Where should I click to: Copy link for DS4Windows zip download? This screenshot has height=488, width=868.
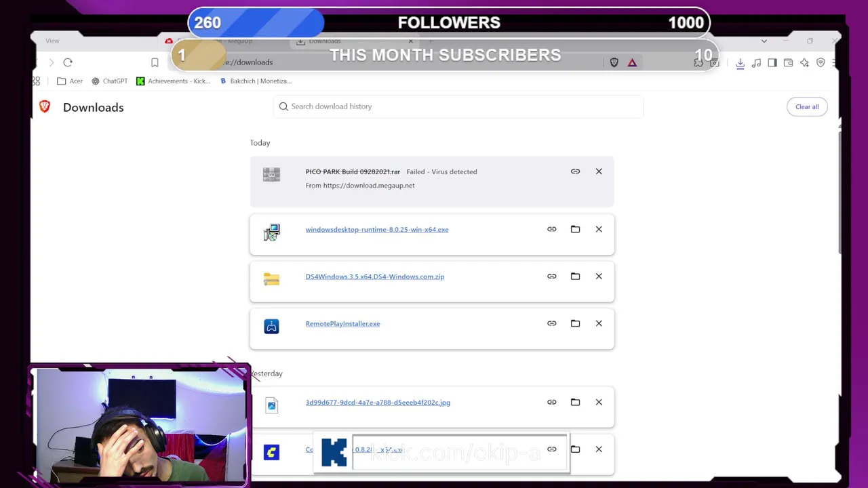(x=551, y=276)
